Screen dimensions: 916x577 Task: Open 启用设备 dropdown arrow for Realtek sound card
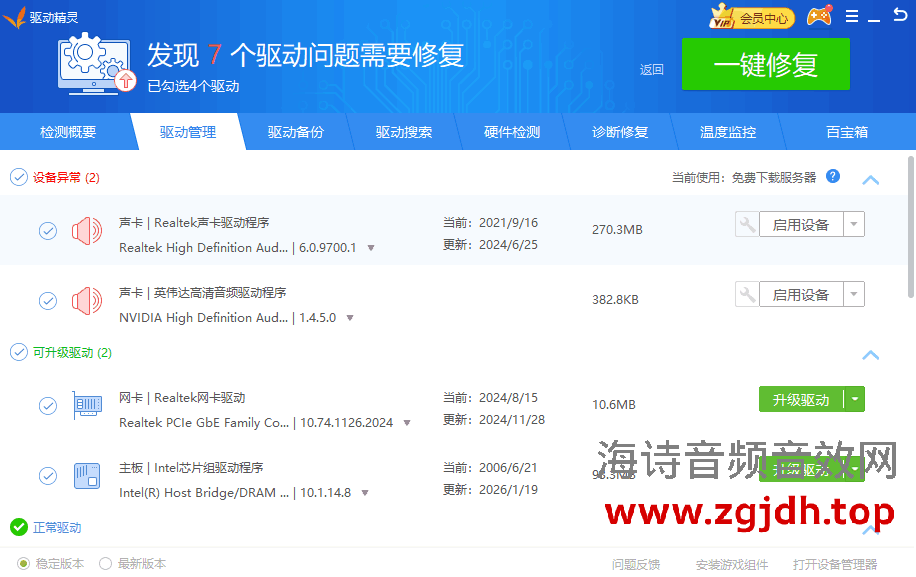point(854,224)
